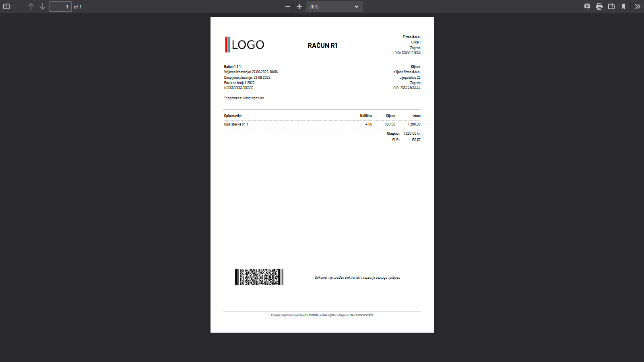Click the Količina column header
The width and height of the screenshot is (644, 362).
tap(366, 116)
